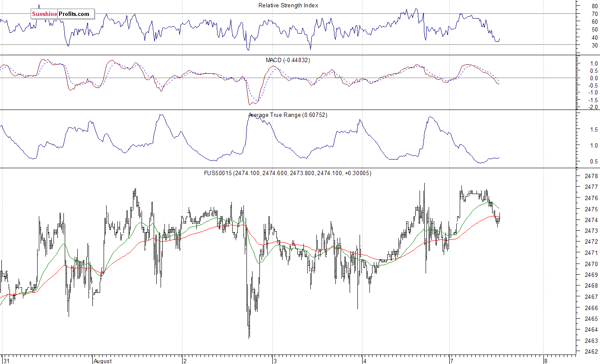This screenshot has width=600, height=364.
Task: Click the date label 3 on axis
Action: tap(274, 361)
